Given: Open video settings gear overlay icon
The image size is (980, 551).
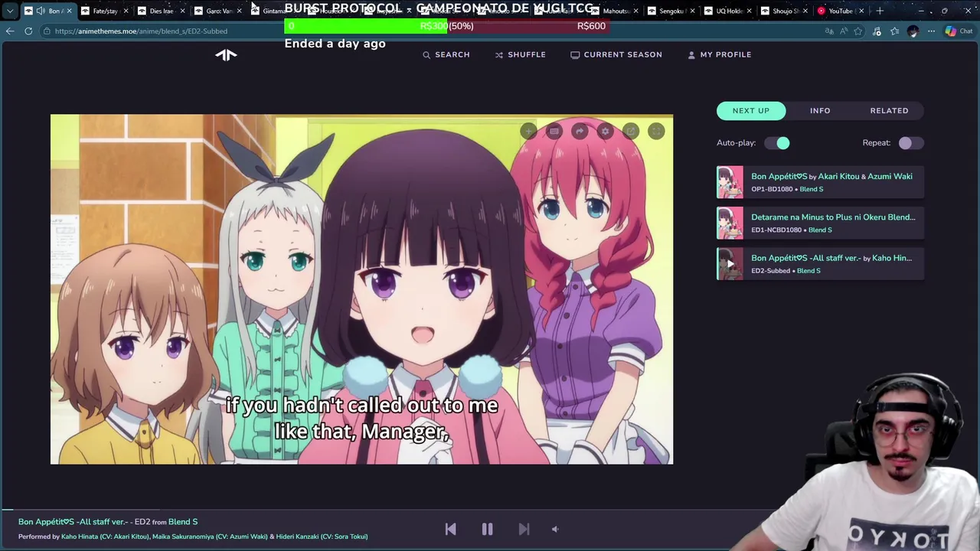Looking at the screenshot, I should [x=605, y=132].
